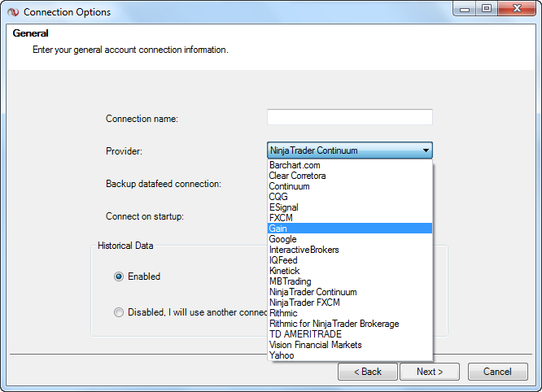This screenshot has width=542, height=392.
Task: Minimize the Connection Options window
Action: click(x=465, y=9)
